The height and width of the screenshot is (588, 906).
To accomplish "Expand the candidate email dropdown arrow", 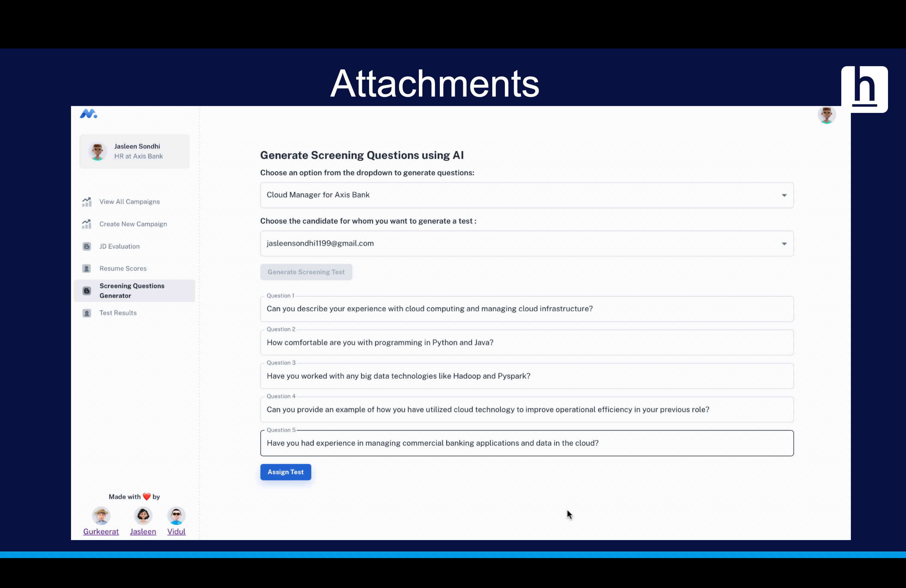I will pyautogui.click(x=784, y=244).
